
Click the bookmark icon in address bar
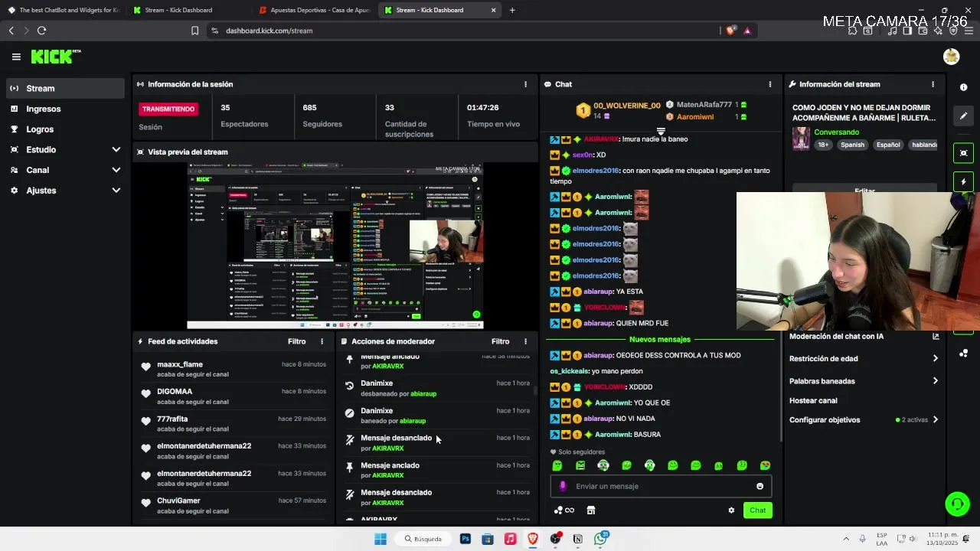tap(194, 31)
